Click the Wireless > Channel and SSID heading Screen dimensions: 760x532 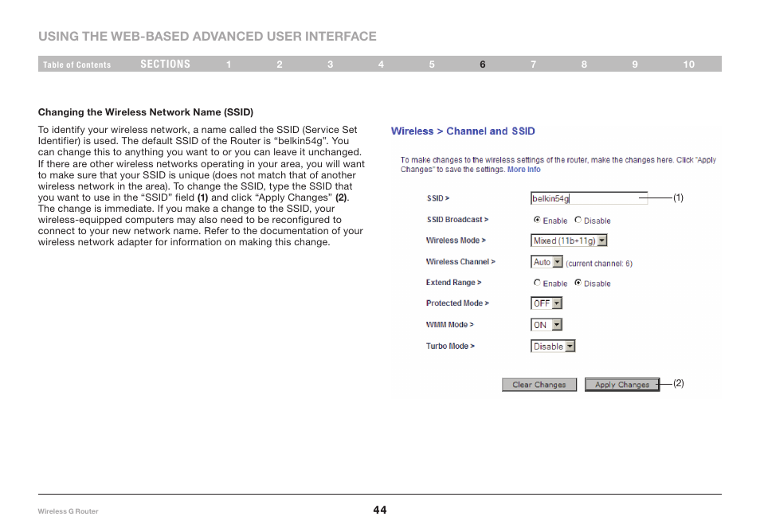pos(463,131)
